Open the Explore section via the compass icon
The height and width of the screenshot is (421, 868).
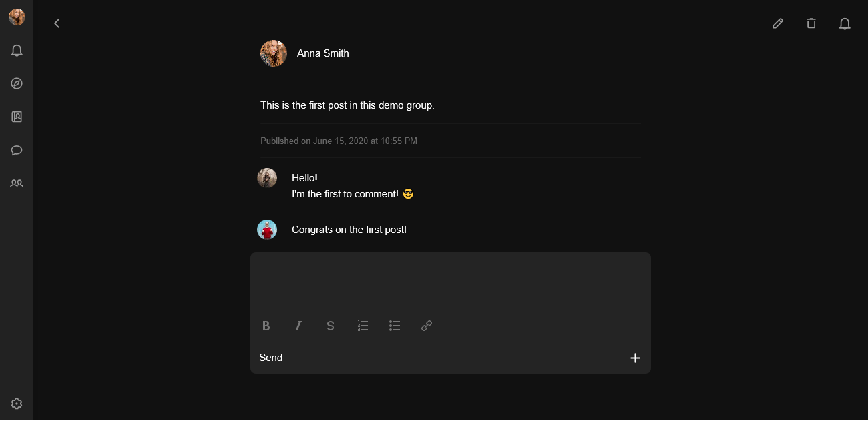[17, 83]
